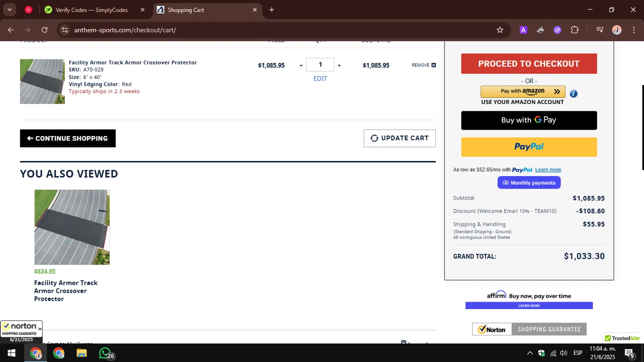The height and width of the screenshot is (362, 644).
Task: Open Amazon Pay info icon
Action: point(574,94)
